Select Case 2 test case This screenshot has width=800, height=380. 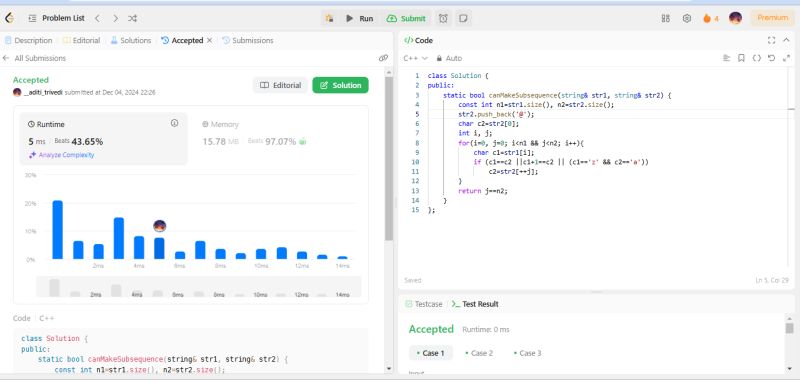[x=479, y=353]
